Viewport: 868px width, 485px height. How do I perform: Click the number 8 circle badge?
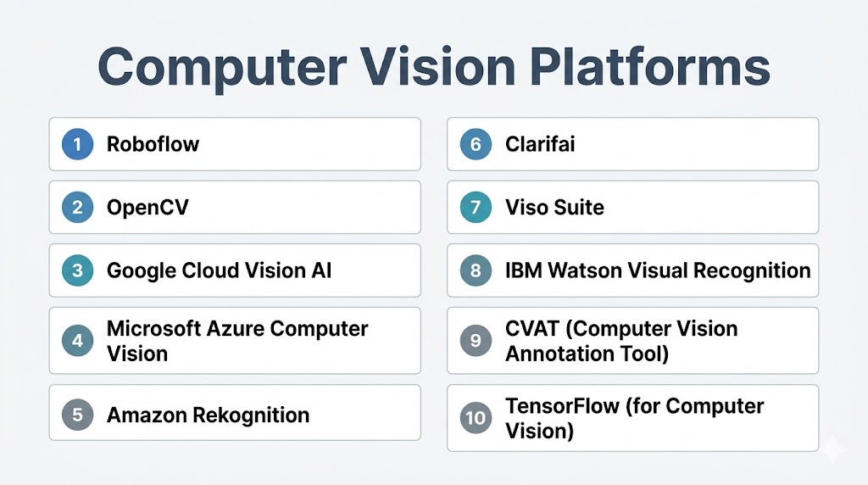pyautogui.click(x=476, y=270)
